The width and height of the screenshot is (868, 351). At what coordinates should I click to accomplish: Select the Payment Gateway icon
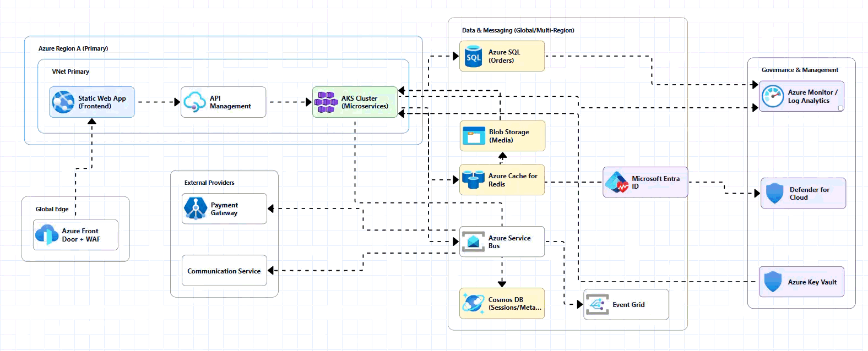[196, 209]
